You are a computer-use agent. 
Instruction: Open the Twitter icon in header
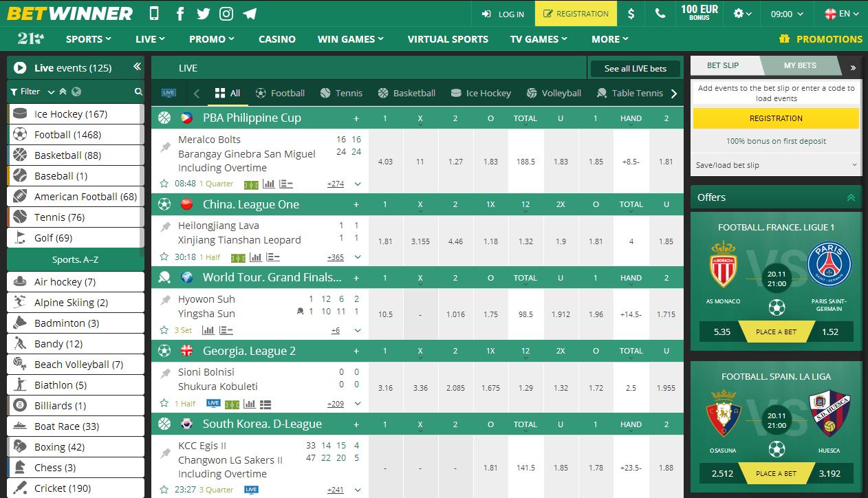pos(203,13)
